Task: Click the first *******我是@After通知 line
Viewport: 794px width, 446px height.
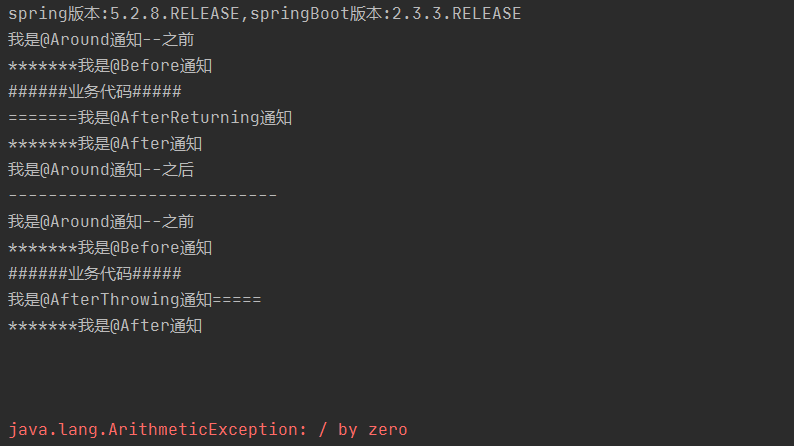Action: pos(105,144)
